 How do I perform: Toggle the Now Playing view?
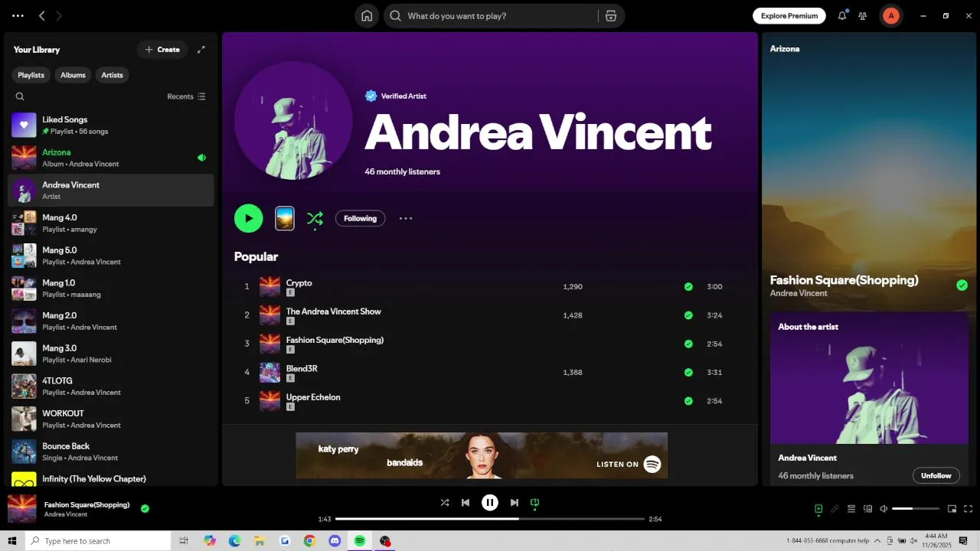818,509
